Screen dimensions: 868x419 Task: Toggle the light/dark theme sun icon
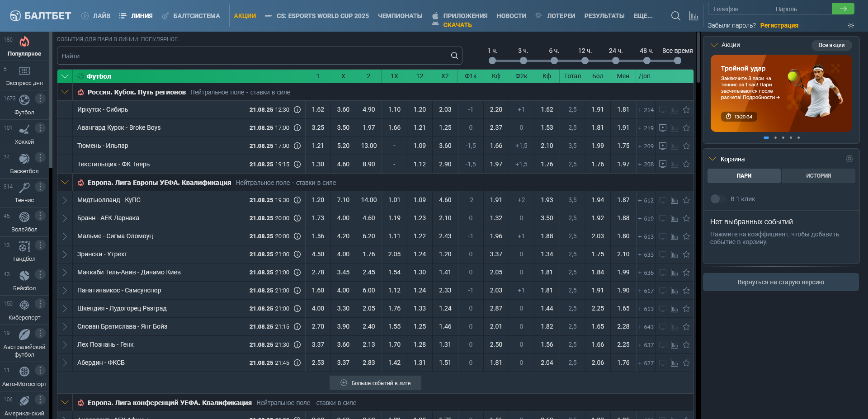point(851,26)
